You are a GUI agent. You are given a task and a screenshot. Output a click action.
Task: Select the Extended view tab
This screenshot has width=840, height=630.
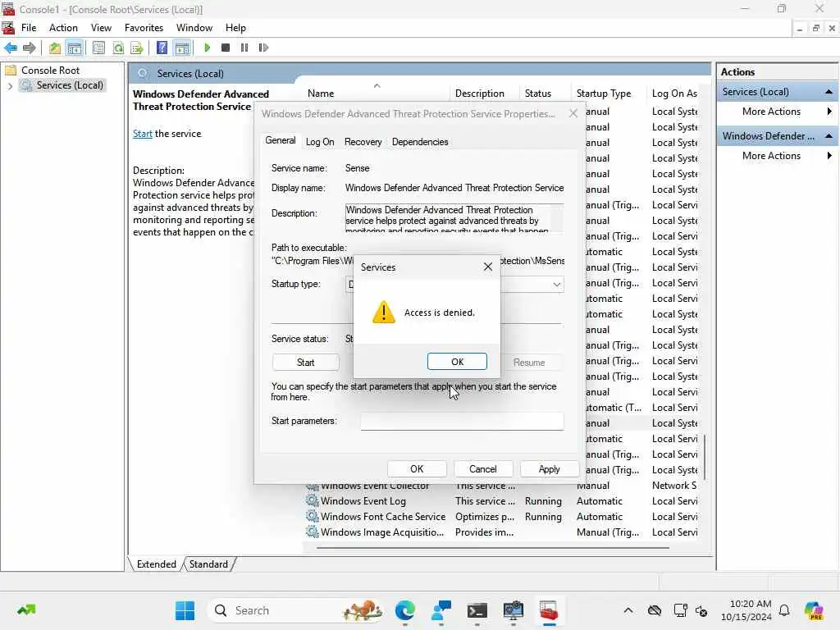[156, 564]
